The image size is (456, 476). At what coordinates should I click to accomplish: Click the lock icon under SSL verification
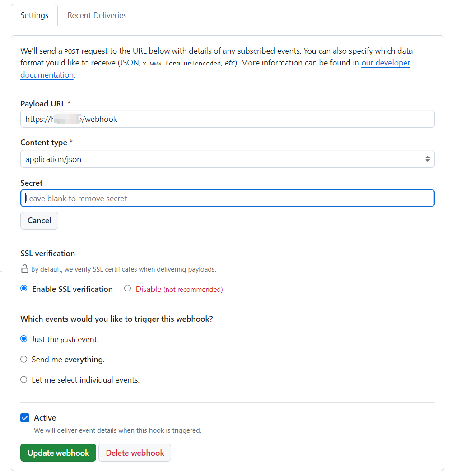(x=25, y=269)
